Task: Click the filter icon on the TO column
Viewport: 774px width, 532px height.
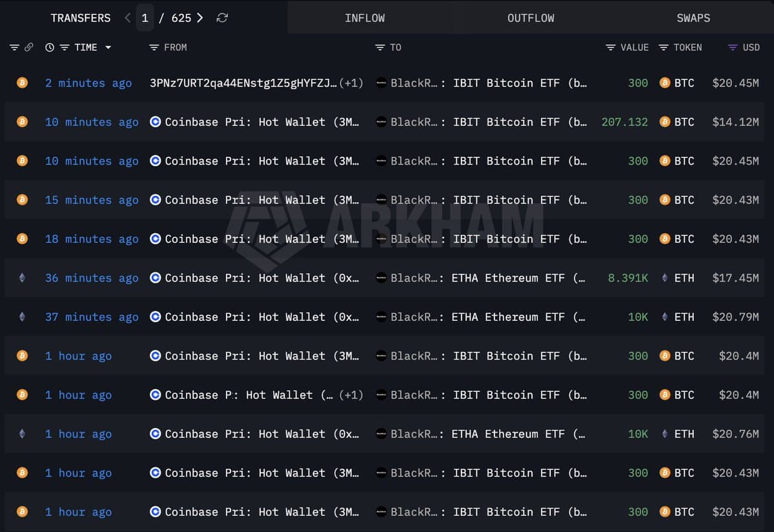Action: [380, 47]
